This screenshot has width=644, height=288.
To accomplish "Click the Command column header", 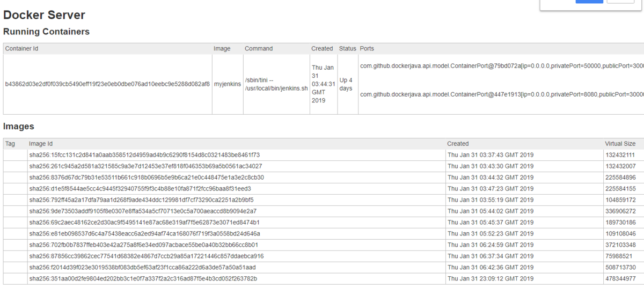I will 259,49.
